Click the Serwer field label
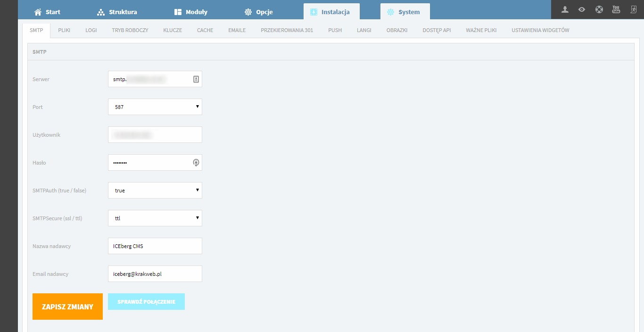Screen dimensions: 644x332 (41, 79)
